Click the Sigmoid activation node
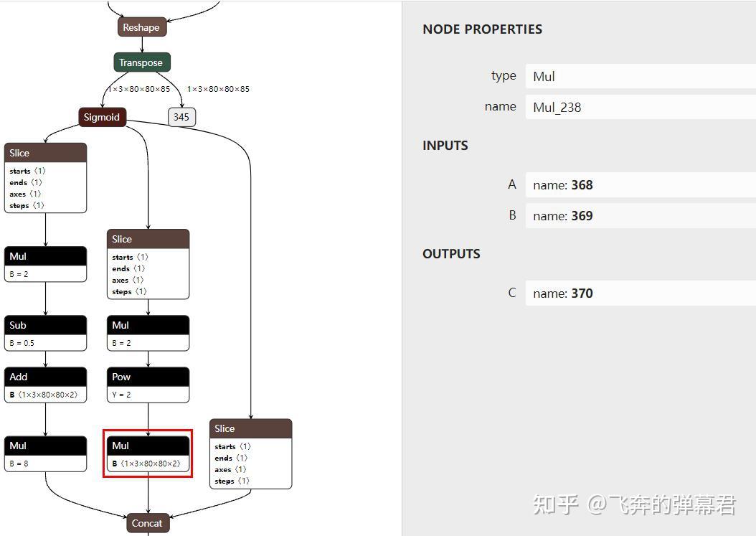Image resolution: width=756 pixels, height=536 pixels. click(x=102, y=116)
